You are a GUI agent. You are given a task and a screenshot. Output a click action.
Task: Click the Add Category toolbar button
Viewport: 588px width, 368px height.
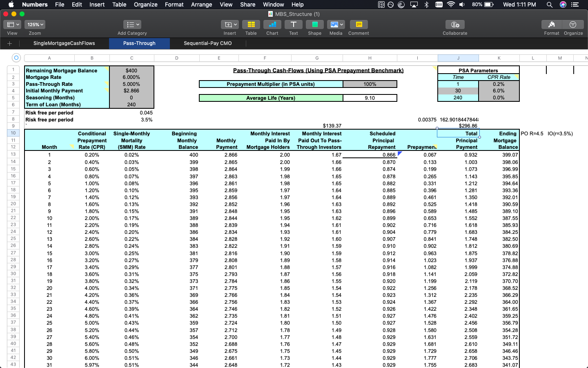[x=132, y=25]
